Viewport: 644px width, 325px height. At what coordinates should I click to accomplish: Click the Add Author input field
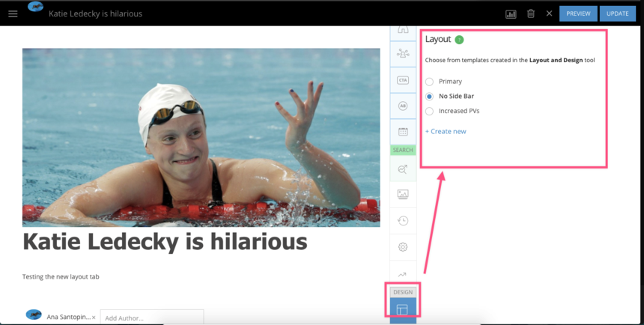[x=151, y=318]
